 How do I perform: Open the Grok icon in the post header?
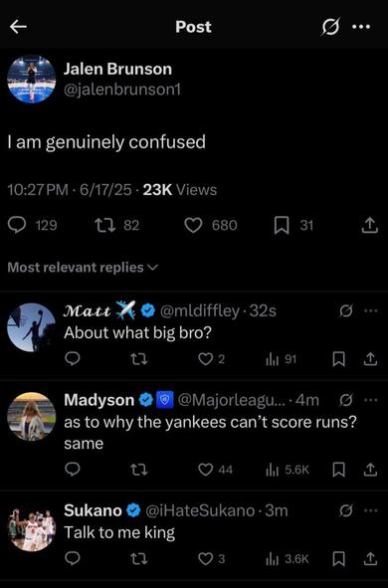(330, 27)
